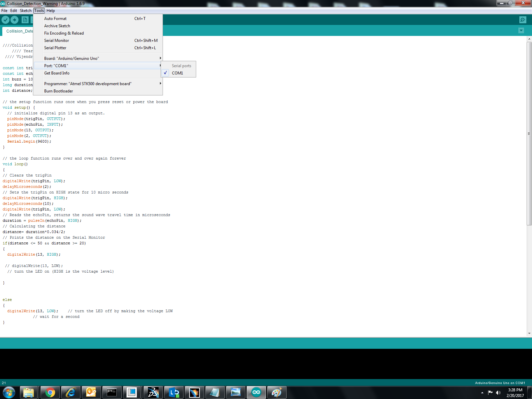Create a new sketch

click(x=25, y=20)
